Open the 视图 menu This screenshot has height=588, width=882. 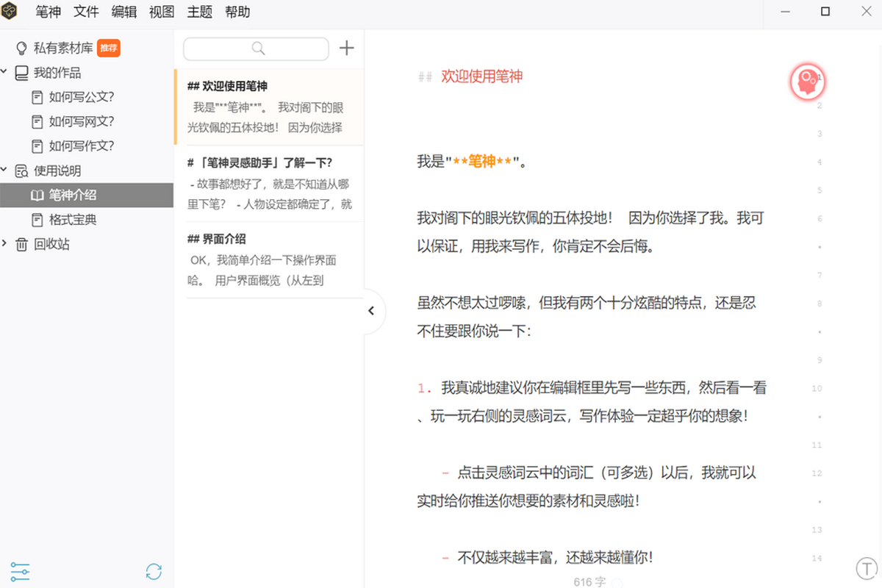point(162,12)
